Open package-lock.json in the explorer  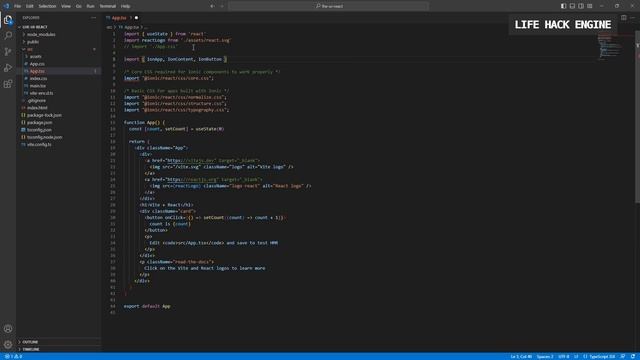coord(44,115)
